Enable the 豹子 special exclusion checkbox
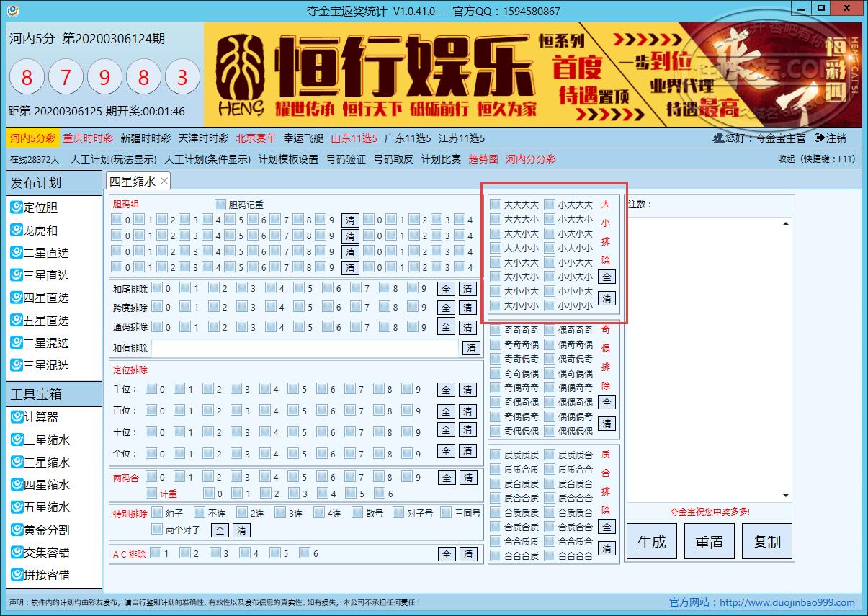 [157, 514]
